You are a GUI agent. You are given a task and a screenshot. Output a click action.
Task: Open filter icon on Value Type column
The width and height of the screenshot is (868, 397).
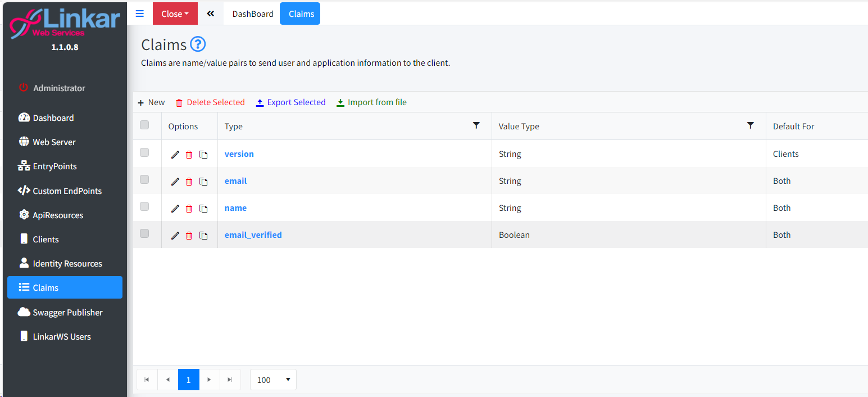pos(750,125)
